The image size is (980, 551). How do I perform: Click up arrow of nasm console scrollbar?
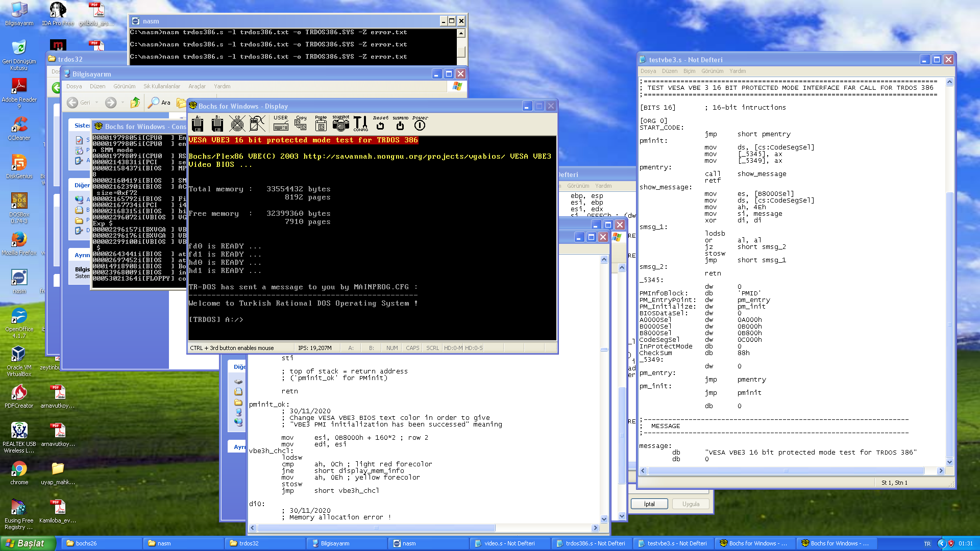(x=461, y=33)
